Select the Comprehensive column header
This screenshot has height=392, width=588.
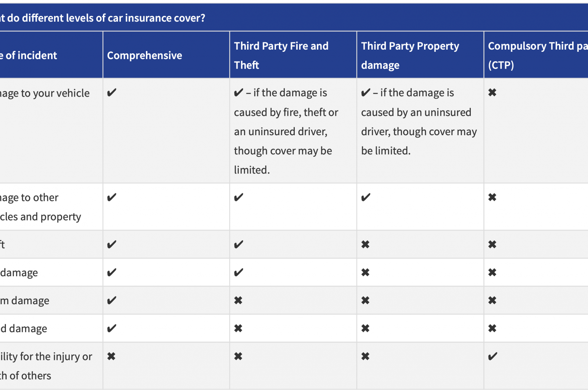click(144, 55)
